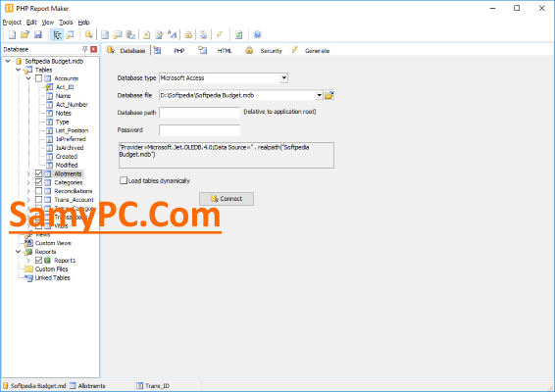Select the IsPreferred field

click(x=71, y=139)
